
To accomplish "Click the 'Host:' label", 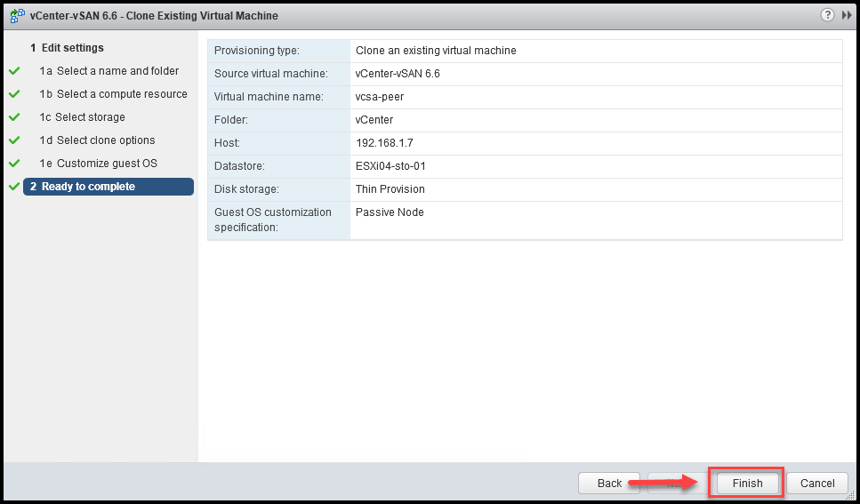I will click(x=227, y=142).
